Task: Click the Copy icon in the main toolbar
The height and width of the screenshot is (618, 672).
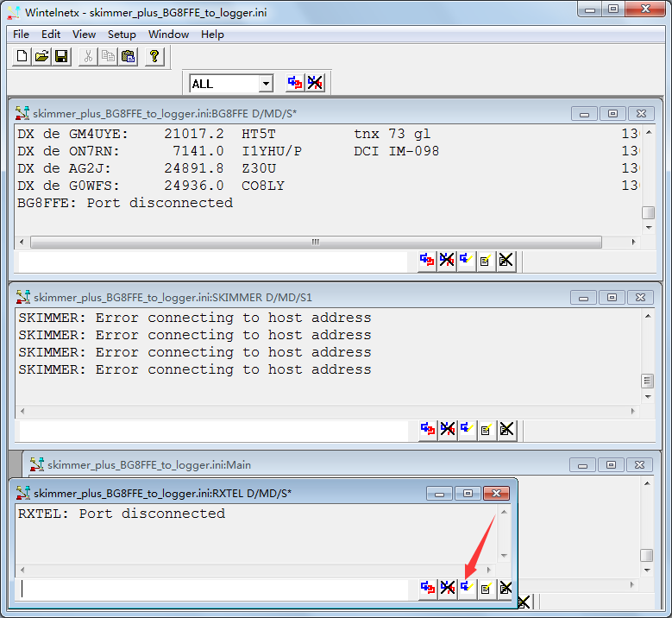Action: pyautogui.click(x=108, y=56)
